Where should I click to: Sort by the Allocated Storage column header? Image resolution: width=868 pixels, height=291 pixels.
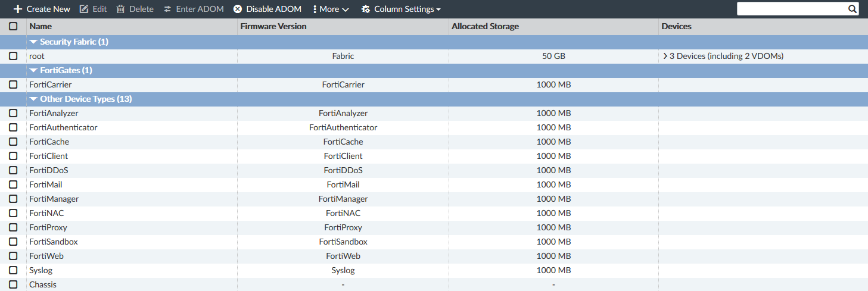(485, 26)
